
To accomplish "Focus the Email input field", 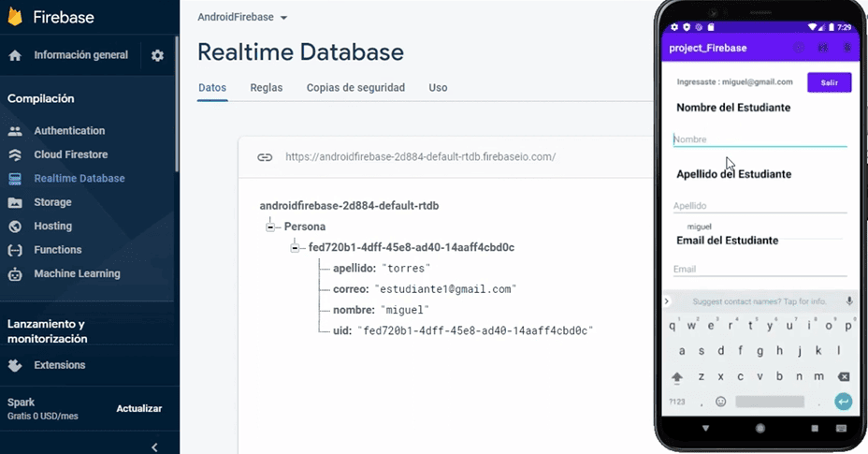I will (x=760, y=270).
